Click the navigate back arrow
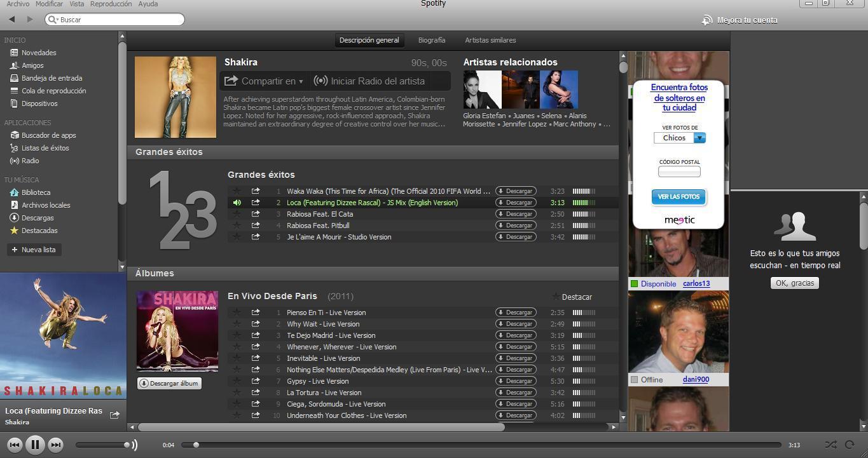Image resolution: width=868 pixels, height=458 pixels. 12,20
